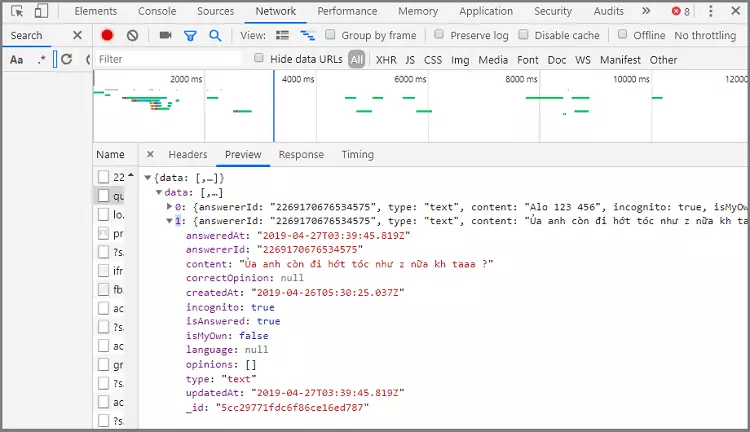Collapse the data array node
This screenshot has height=432, width=750.
pyautogui.click(x=159, y=192)
